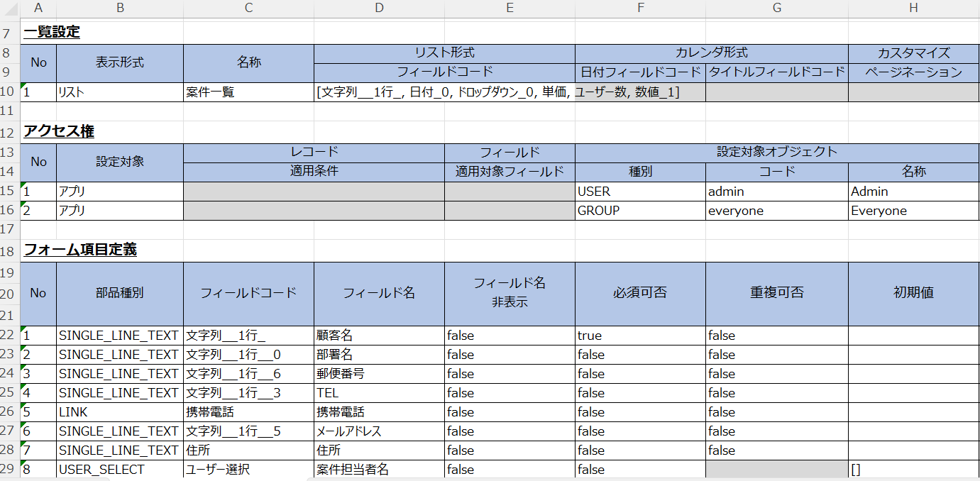Click the 顧客名 field name cell
The width and height of the screenshot is (980, 481).
pyautogui.click(x=379, y=336)
